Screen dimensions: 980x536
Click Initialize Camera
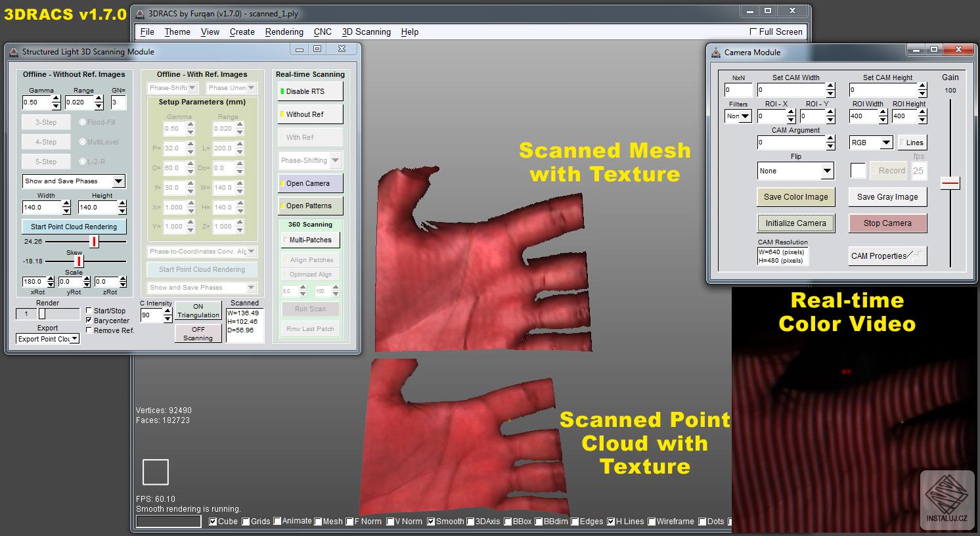coord(795,223)
